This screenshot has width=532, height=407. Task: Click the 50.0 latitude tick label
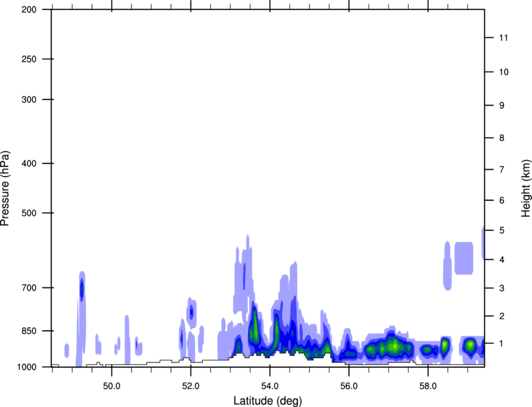tap(111, 386)
